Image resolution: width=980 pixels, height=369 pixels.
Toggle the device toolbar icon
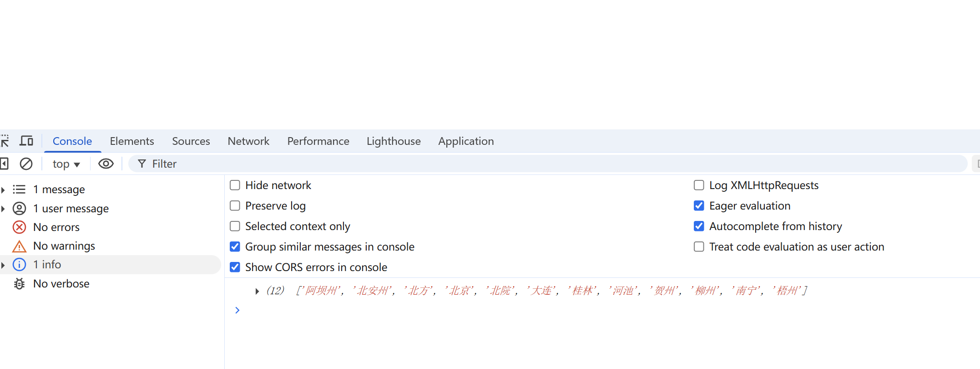(x=26, y=141)
